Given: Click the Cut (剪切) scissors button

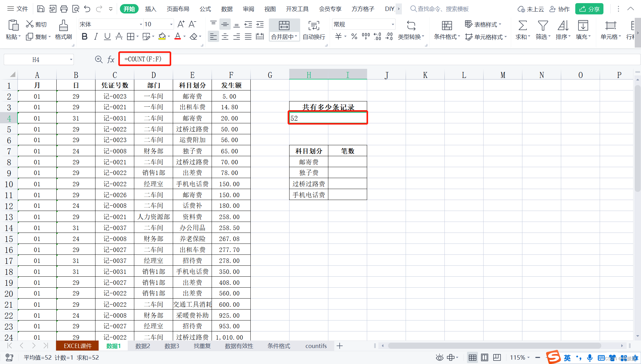Looking at the screenshot, I should [x=36, y=24].
